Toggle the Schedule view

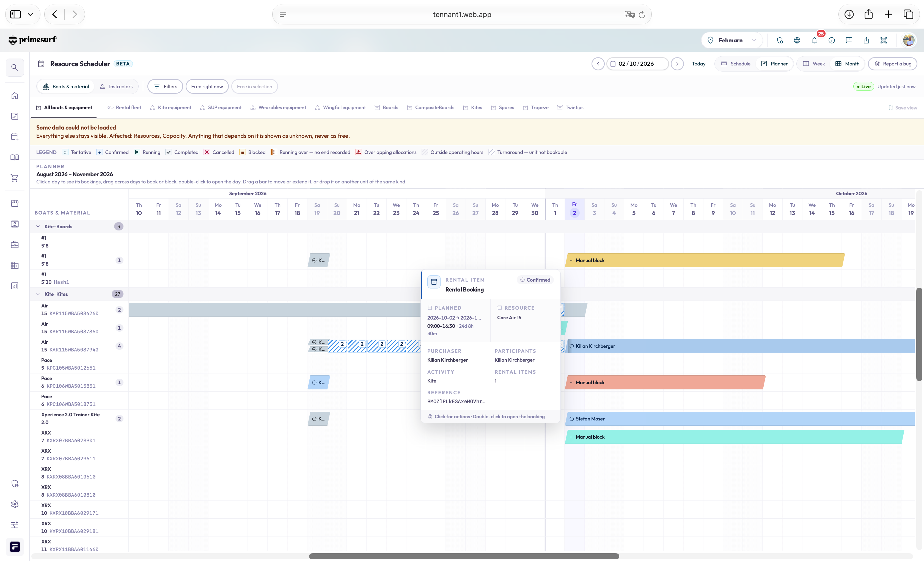[735, 64]
